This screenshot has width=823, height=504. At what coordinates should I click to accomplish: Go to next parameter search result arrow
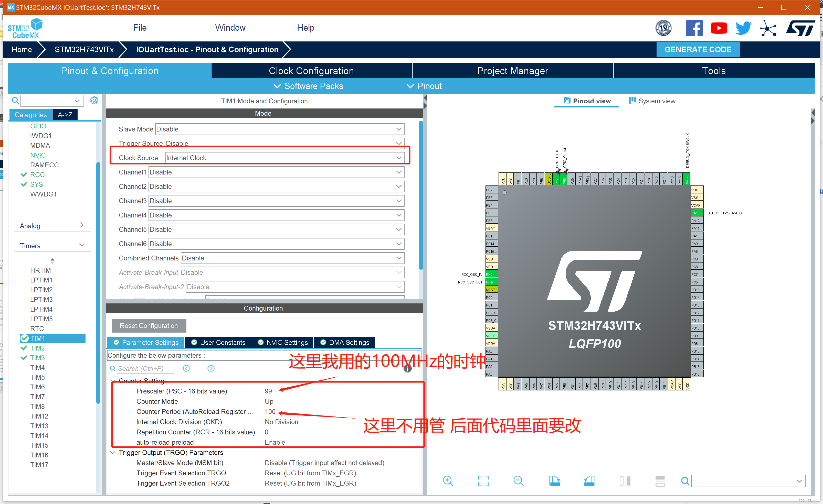pyautogui.click(x=211, y=368)
